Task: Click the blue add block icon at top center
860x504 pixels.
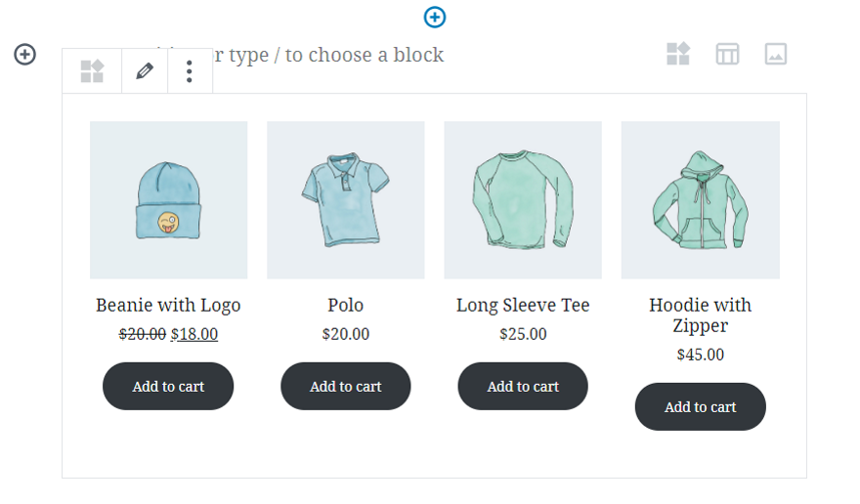Action: point(434,17)
